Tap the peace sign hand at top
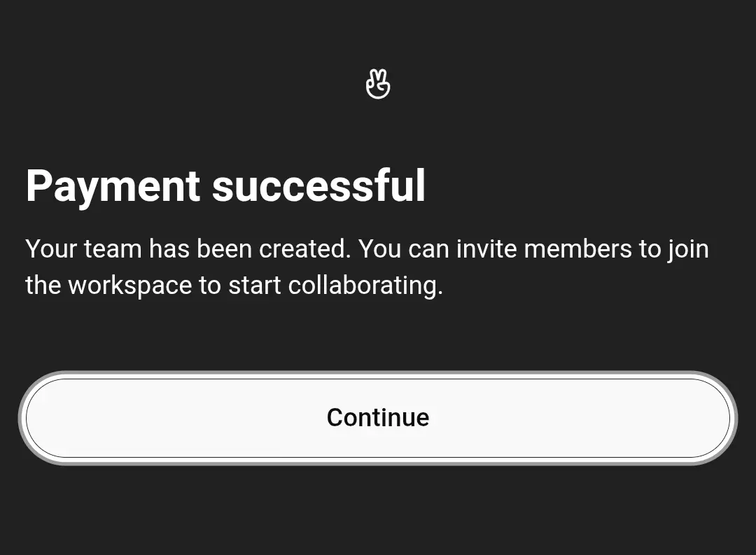Viewport: 756px width, 555px height. coord(378,84)
